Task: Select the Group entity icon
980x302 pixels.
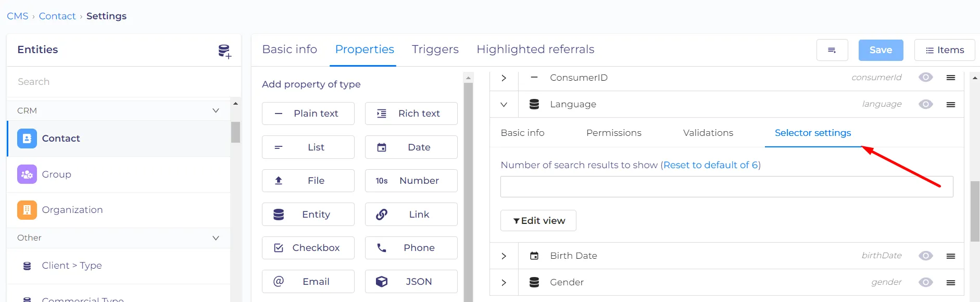Action: (x=27, y=174)
